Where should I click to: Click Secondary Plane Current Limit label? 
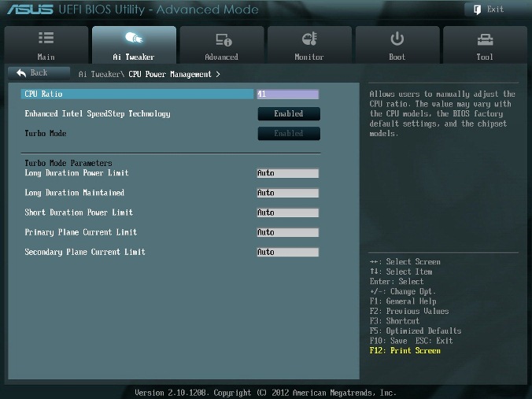pyautogui.click(x=85, y=252)
